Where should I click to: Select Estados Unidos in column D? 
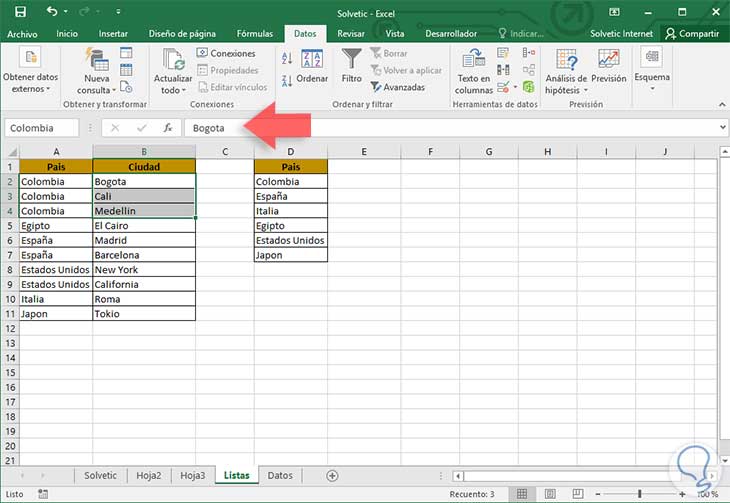(291, 240)
